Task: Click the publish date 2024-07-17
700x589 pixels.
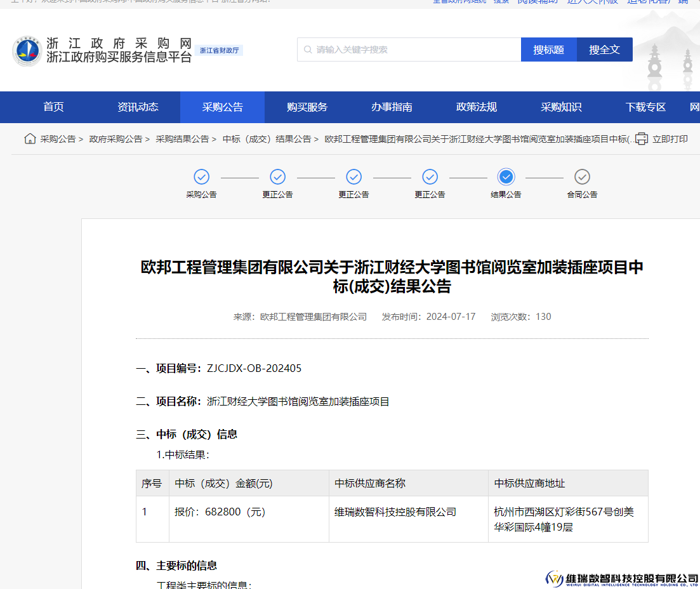Action: (451, 317)
